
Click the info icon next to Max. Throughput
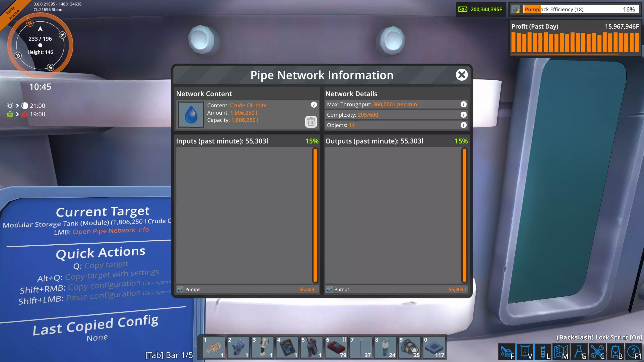tap(463, 104)
